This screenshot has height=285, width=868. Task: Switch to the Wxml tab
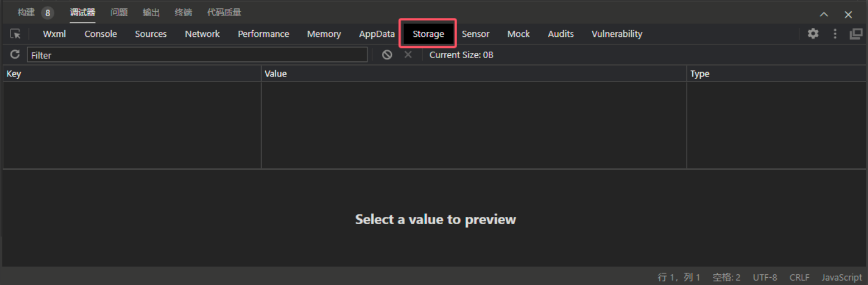pos(54,34)
